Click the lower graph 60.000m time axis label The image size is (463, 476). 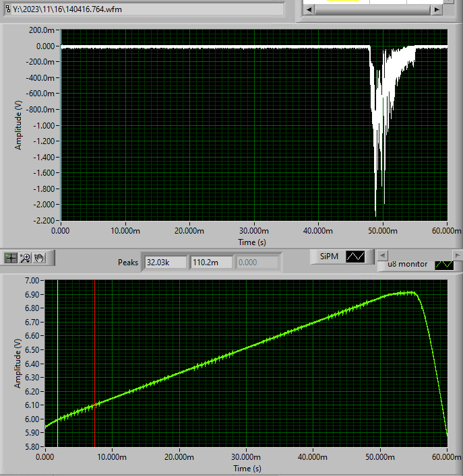tap(447, 457)
